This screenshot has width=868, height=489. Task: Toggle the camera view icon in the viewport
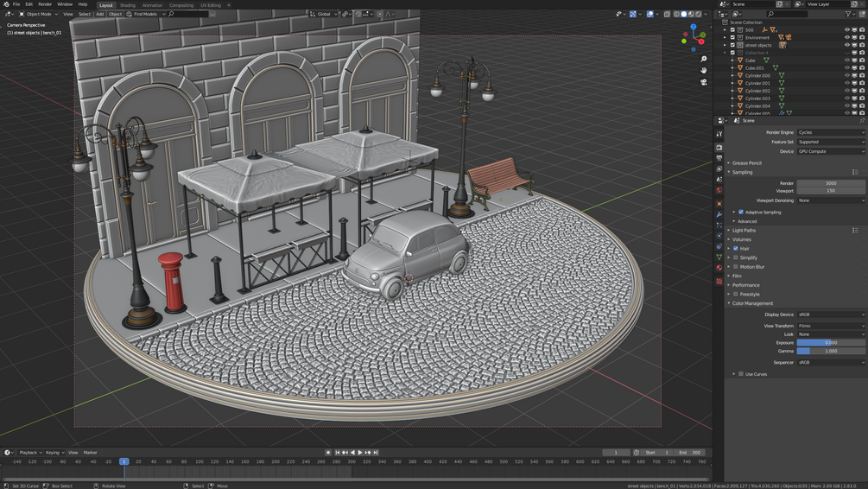coord(704,82)
